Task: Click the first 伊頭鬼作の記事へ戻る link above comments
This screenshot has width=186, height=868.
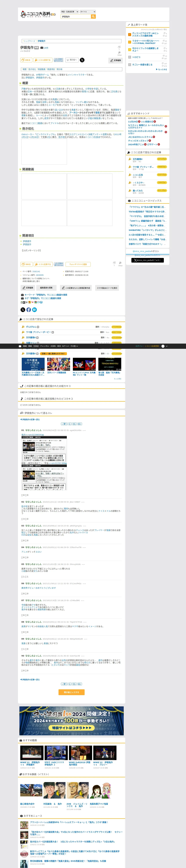Action: point(30,420)
